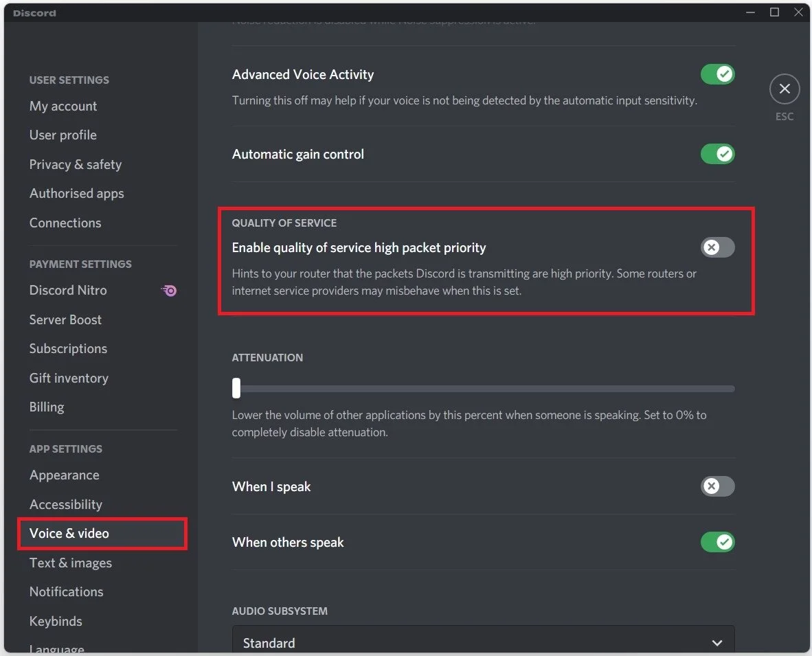Click the Quality of Service heading text

click(284, 223)
